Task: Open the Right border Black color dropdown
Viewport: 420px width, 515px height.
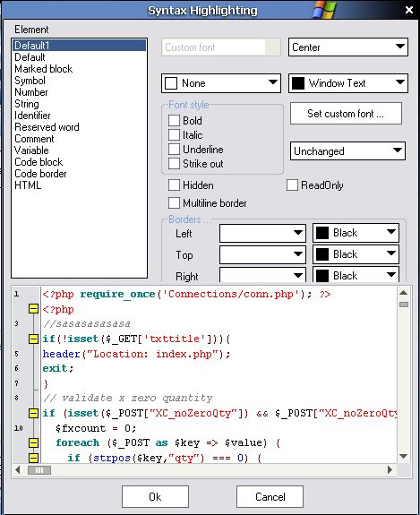Action: point(356,275)
